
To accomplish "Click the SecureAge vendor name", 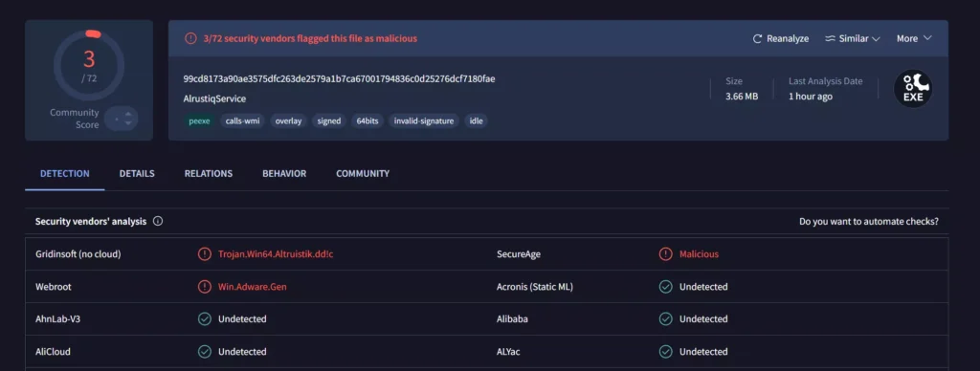I will pos(519,254).
